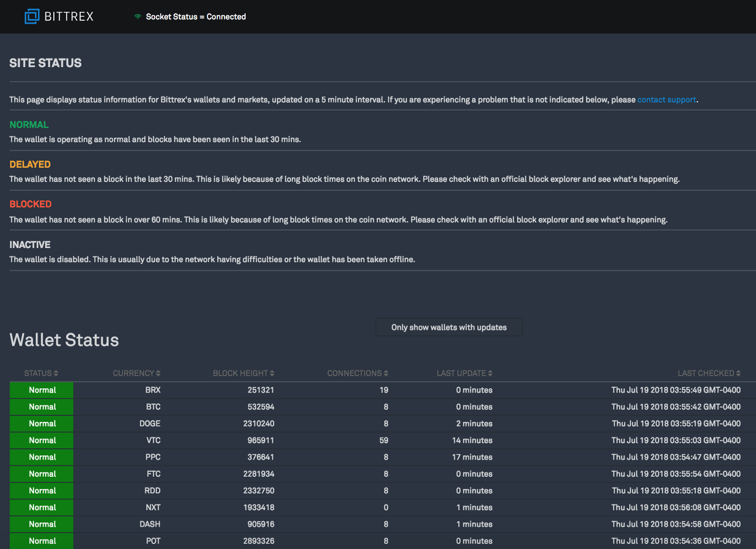Select the DOGE wallet row currency cell
Viewport: 756px width, 549px height.
click(x=150, y=424)
